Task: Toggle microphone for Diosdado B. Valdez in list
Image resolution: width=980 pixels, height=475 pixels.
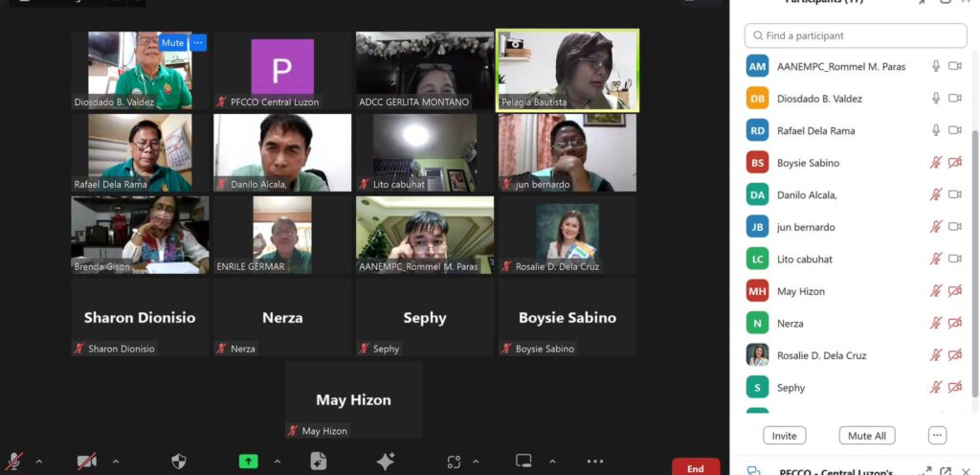Action: pos(936,98)
